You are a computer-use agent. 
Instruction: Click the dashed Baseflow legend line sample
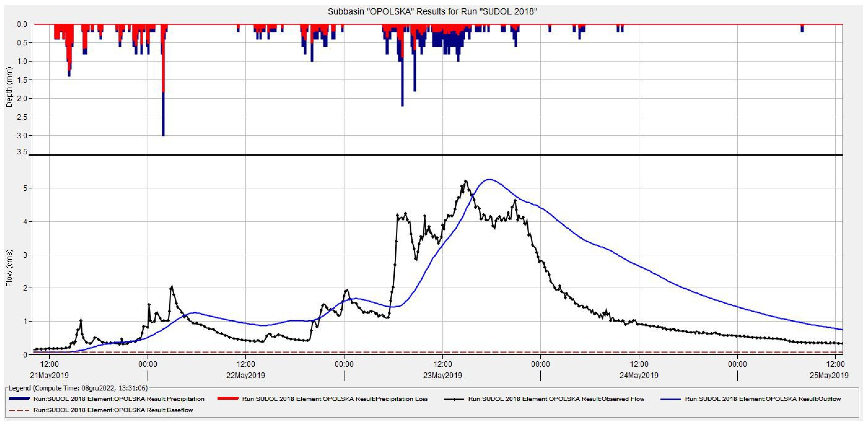coord(19,410)
